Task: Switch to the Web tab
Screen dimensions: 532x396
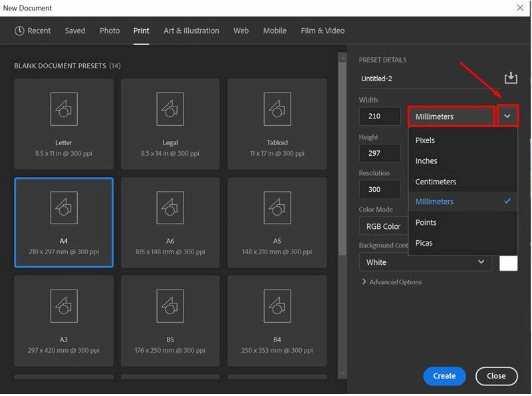Action: coord(241,31)
